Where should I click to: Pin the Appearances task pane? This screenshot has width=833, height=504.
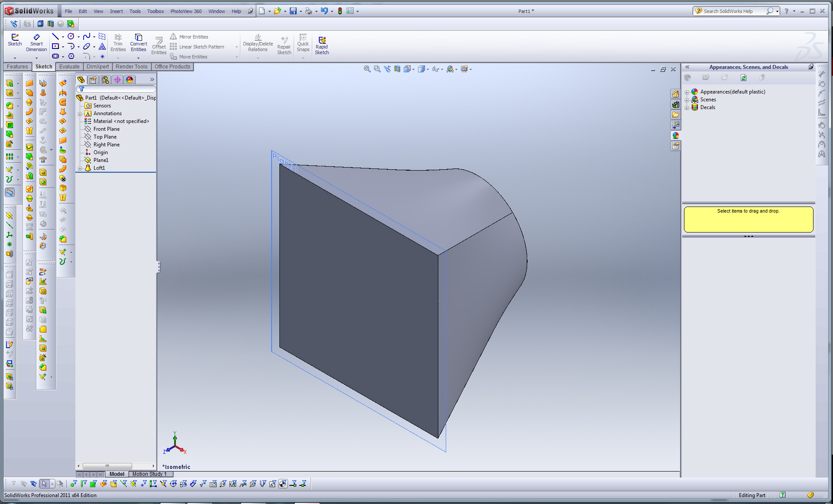[811, 67]
